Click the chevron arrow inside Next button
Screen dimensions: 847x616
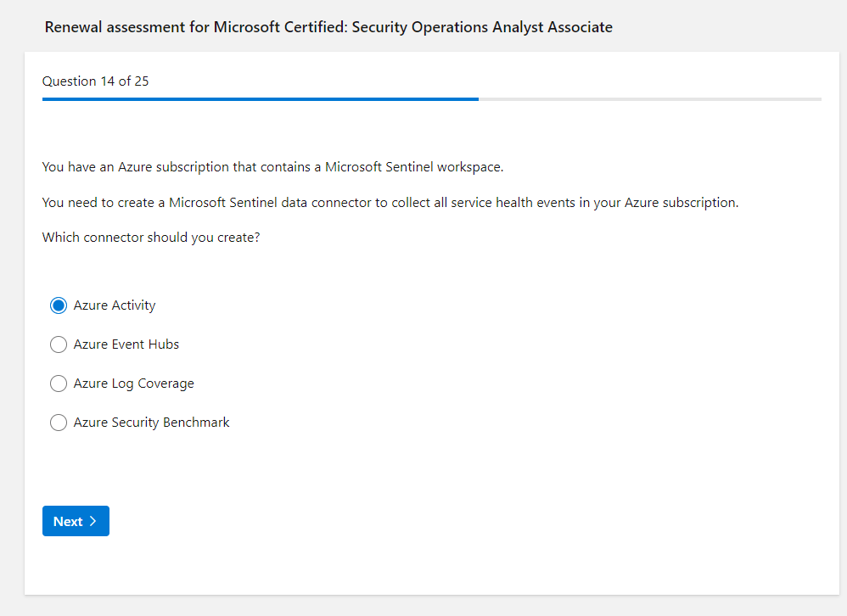[93, 521]
